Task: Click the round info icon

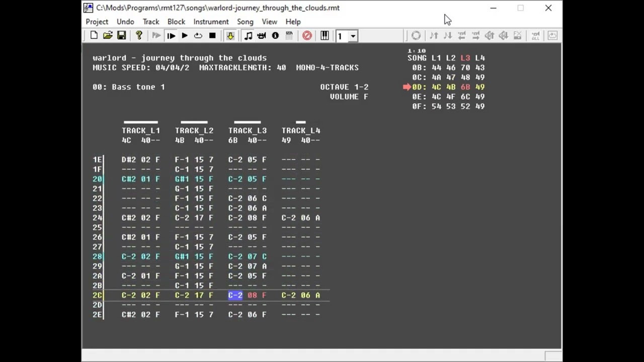Action: [275, 36]
